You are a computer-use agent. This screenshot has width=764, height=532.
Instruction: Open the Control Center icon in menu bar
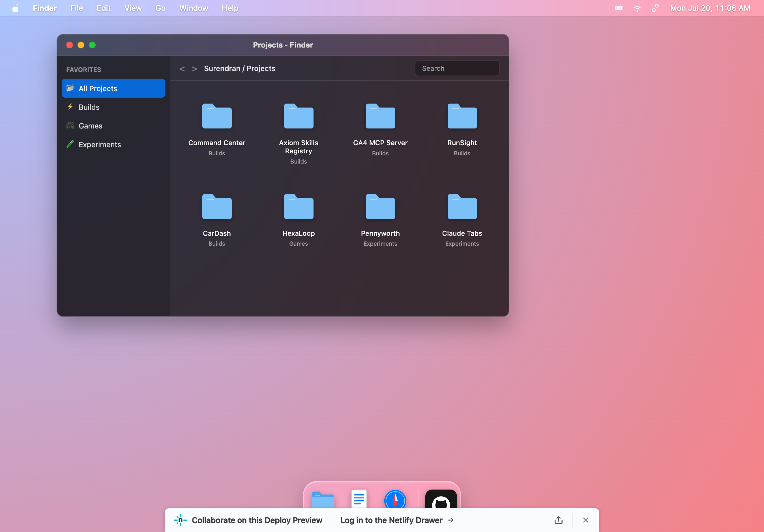(655, 8)
